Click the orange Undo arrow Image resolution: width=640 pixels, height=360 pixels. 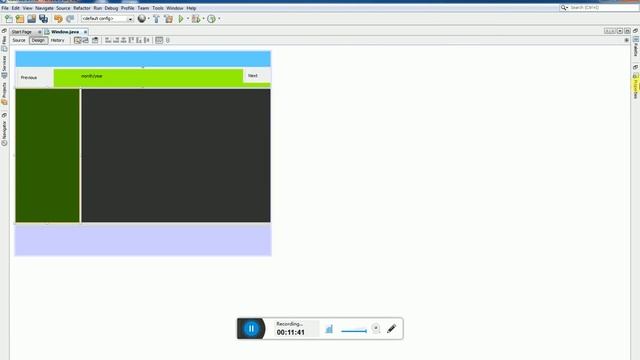(58, 19)
